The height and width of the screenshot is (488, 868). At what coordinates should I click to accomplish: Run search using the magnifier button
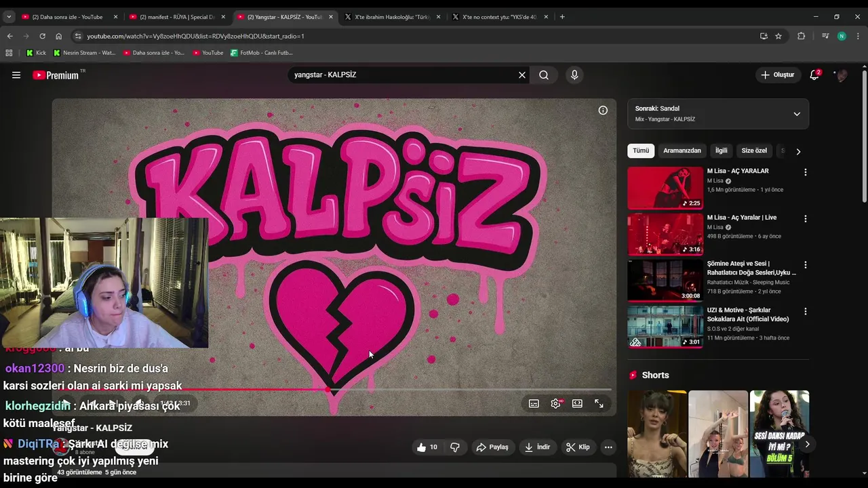(544, 75)
